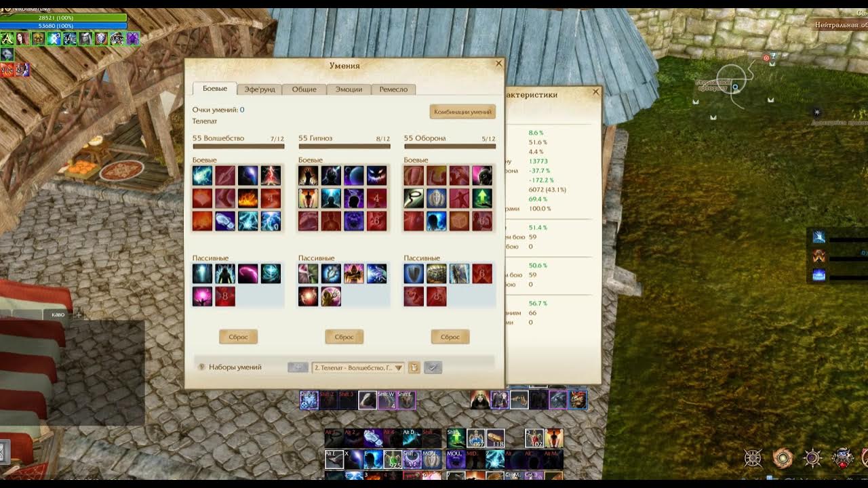Image resolution: width=868 pixels, height=488 pixels.
Task: Pick the orange orb passive in Гипноз
Action: click(308, 296)
